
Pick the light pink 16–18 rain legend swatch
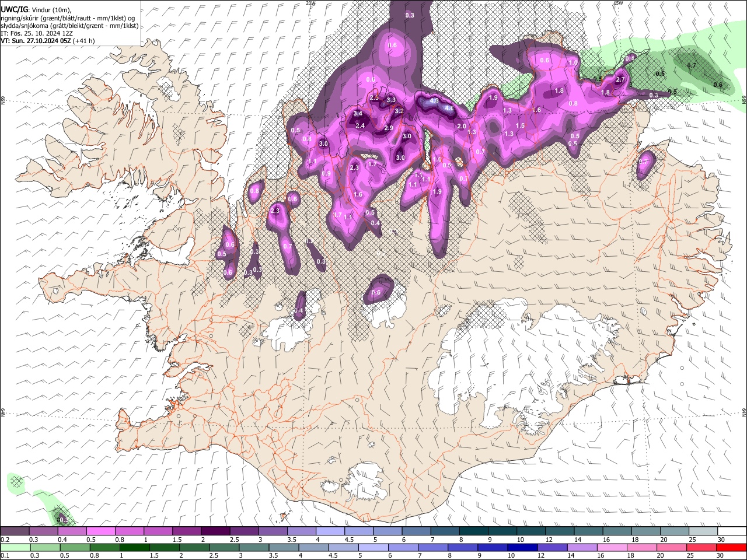[x=612, y=547]
